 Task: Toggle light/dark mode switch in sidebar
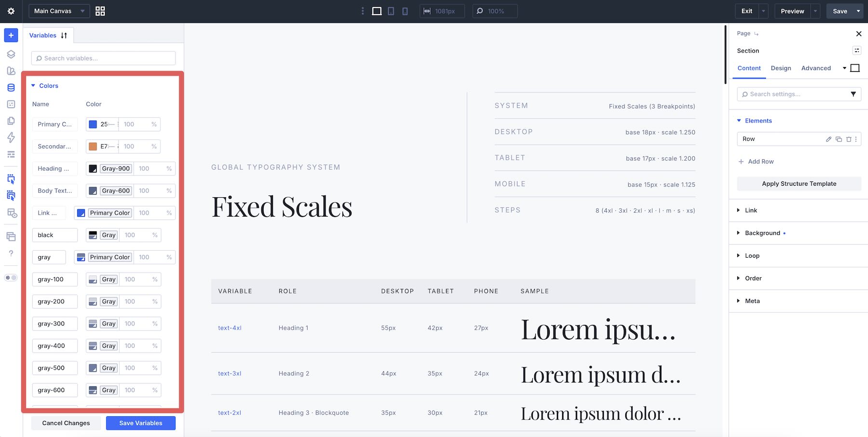[11, 278]
